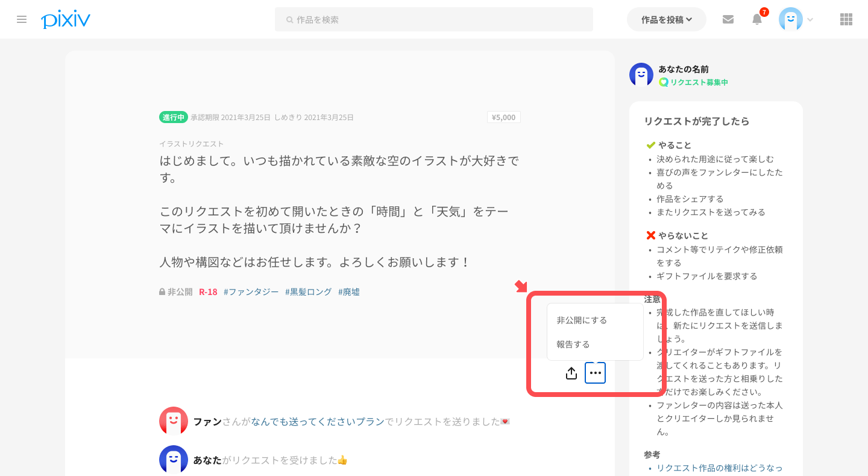Expand the profile avatar account menu
Screen dimensions: 868x476
796,19
